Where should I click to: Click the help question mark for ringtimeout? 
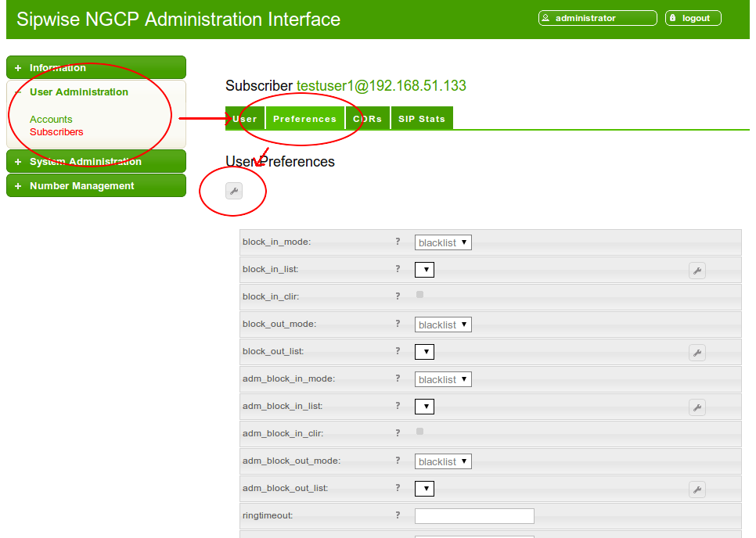(398, 515)
